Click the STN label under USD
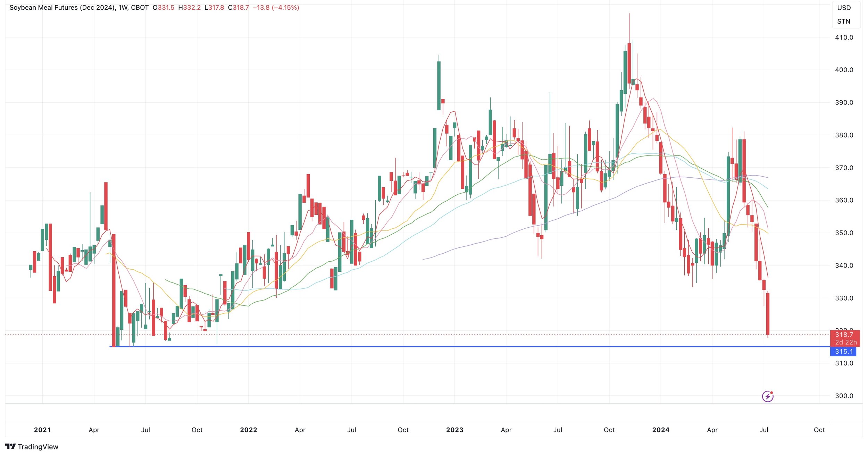This screenshot has height=456, width=868. (843, 22)
